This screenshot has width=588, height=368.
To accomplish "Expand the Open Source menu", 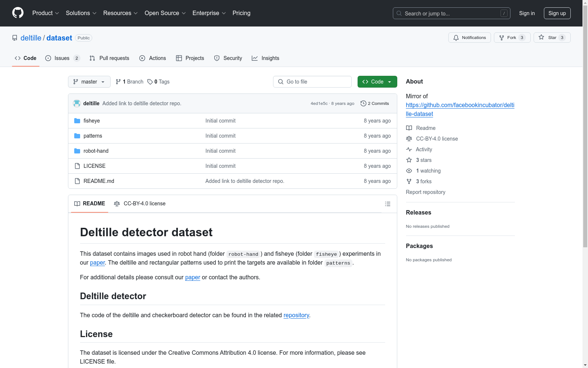I will pyautogui.click(x=165, y=13).
